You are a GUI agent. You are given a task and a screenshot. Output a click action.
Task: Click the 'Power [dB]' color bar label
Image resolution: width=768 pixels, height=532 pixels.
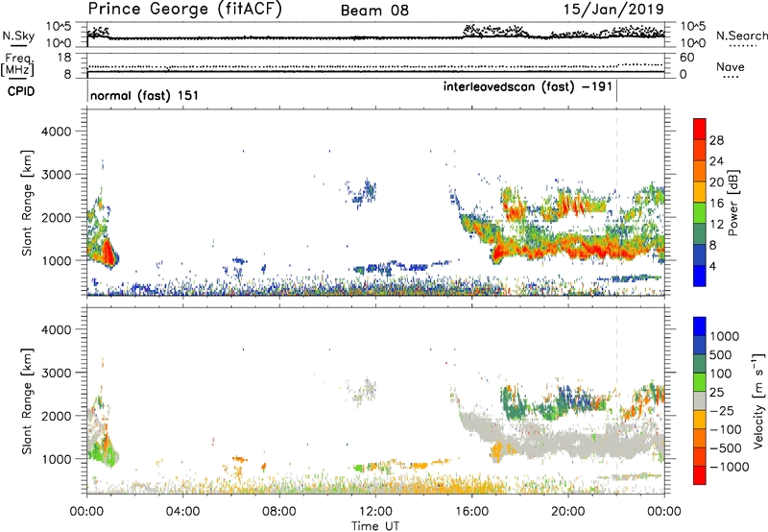point(733,203)
